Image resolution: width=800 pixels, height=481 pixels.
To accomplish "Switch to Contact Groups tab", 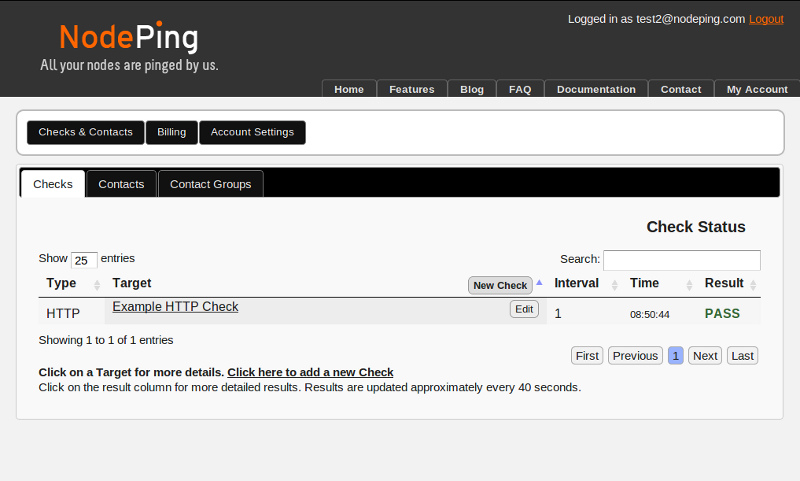I will pos(210,184).
